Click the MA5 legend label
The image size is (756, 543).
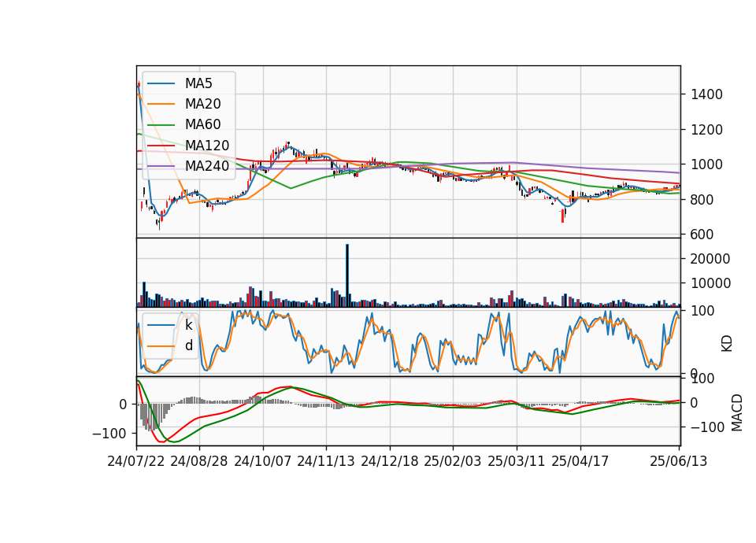tap(198, 83)
